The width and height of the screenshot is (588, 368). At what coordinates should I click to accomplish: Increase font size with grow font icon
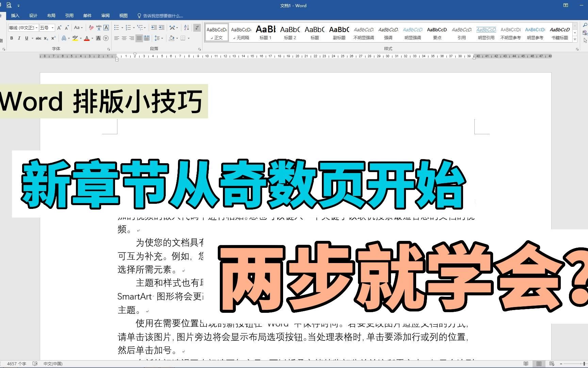point(59,28)
